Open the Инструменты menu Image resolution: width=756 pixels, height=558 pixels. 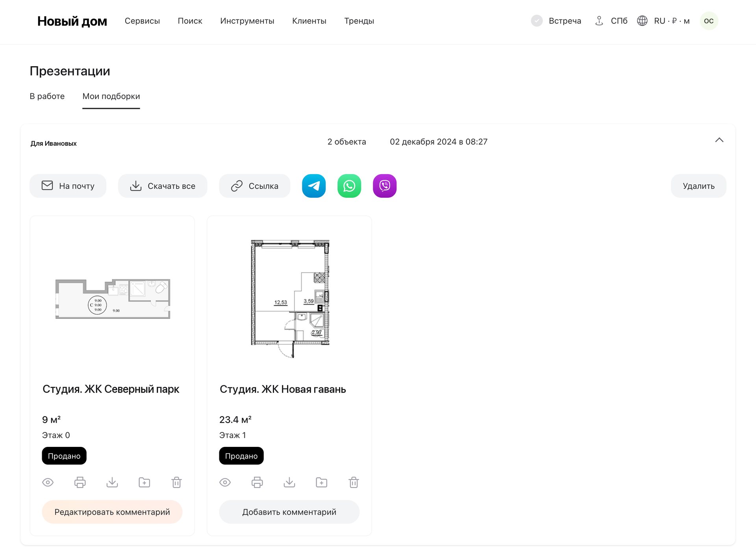(x=247, y=21)
